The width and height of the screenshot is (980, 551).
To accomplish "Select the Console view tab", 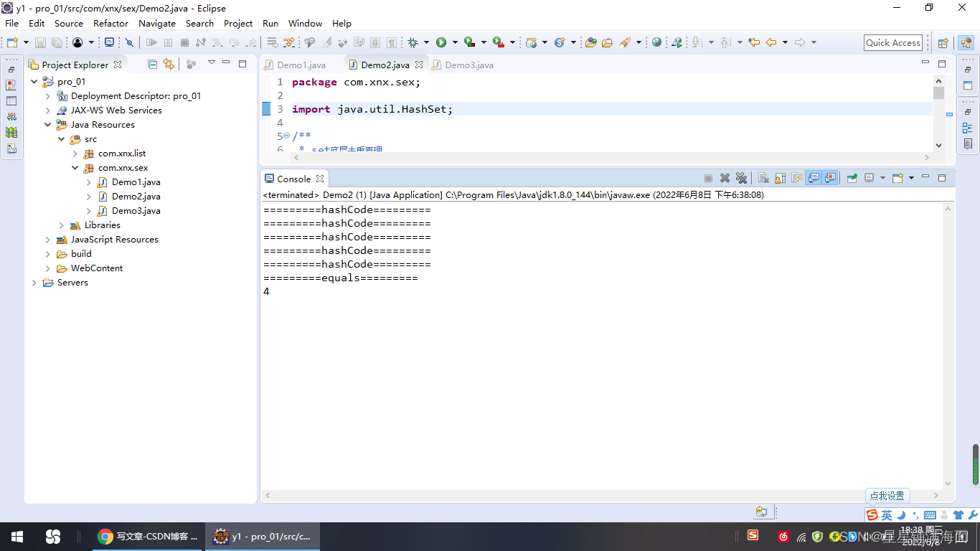I will pyautogui.click(x=293, y=179).
